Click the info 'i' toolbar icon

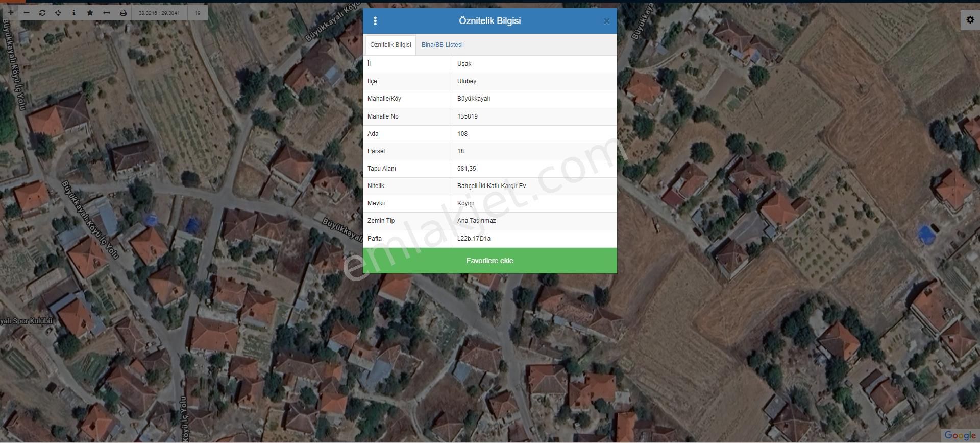pos(74,13)
